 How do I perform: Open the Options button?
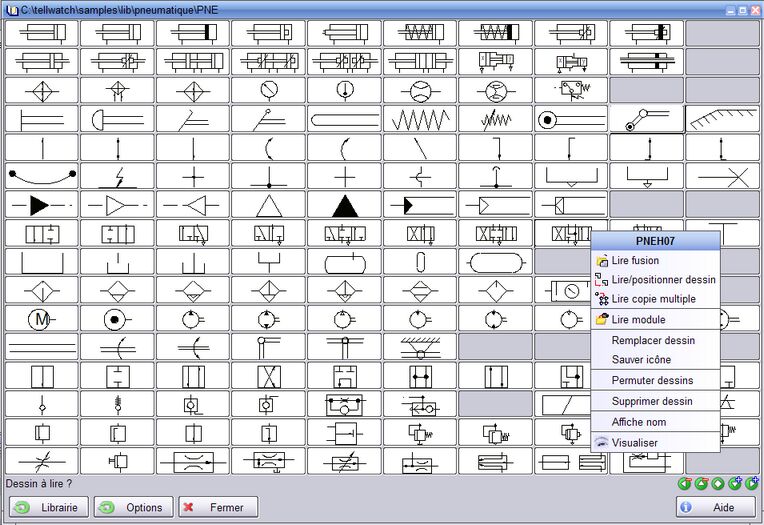[134, 507]
